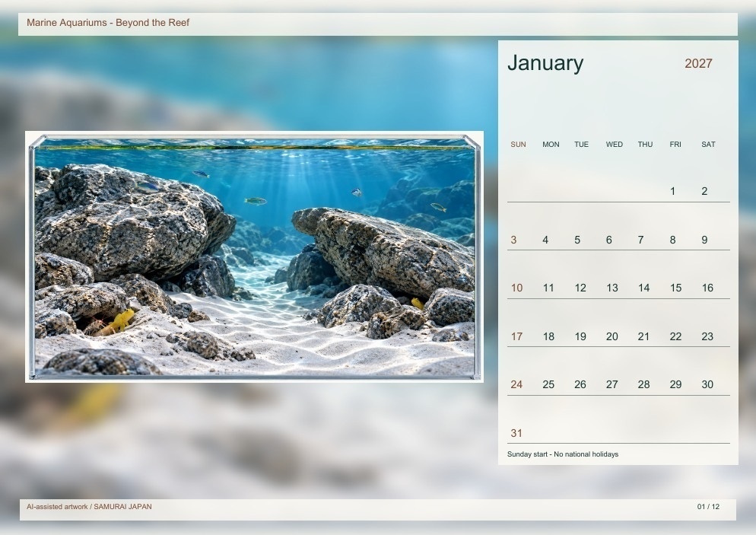
Task: Select date 22 in the calendar
Action: pos(676,336)
